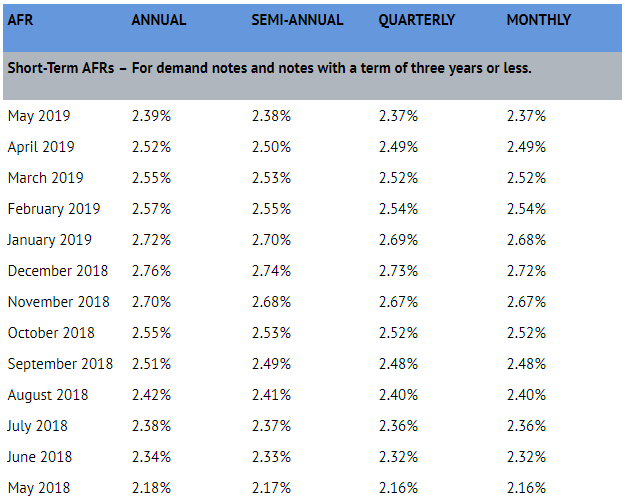The image size is (625, 503).
Task: Click December 2018 annual rate 2.76%
Action: [151, 271]
